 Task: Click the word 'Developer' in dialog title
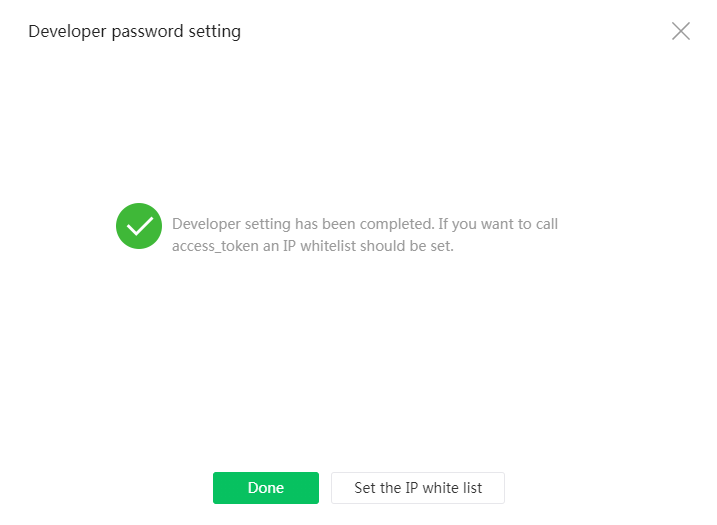click(x=67, y=32)
